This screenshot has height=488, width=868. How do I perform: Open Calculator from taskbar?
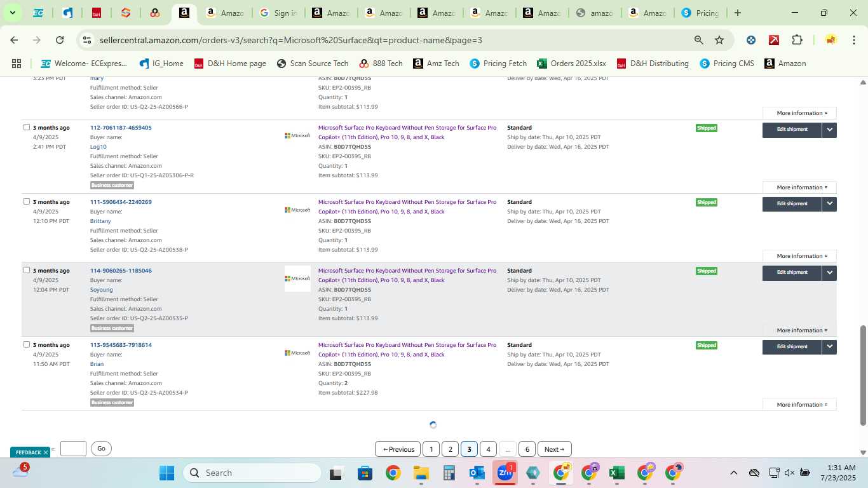449,473
